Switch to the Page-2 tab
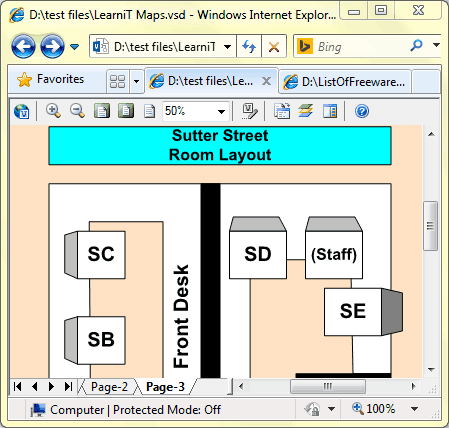Image resolution: width=449 pixels, height=428 pixels. pyautogui.click(x=109, y=387)
